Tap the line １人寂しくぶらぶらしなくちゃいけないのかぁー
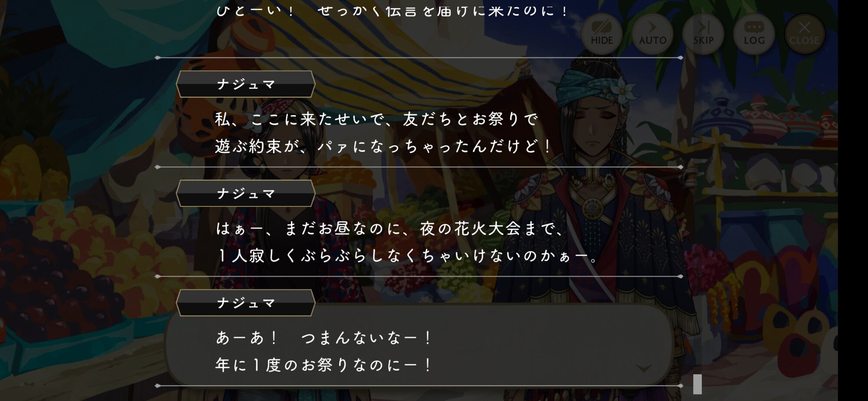 coord(407,256)
